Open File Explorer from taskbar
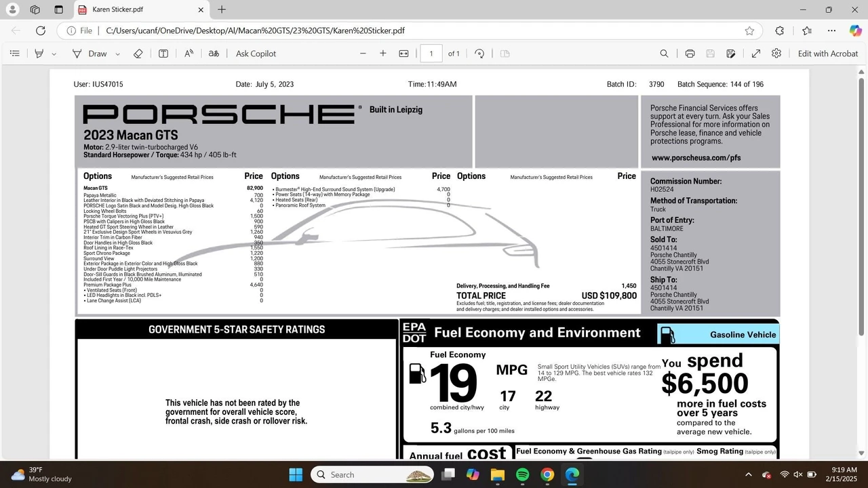Viewport: 868px width, 488px height. coord(498,474)
